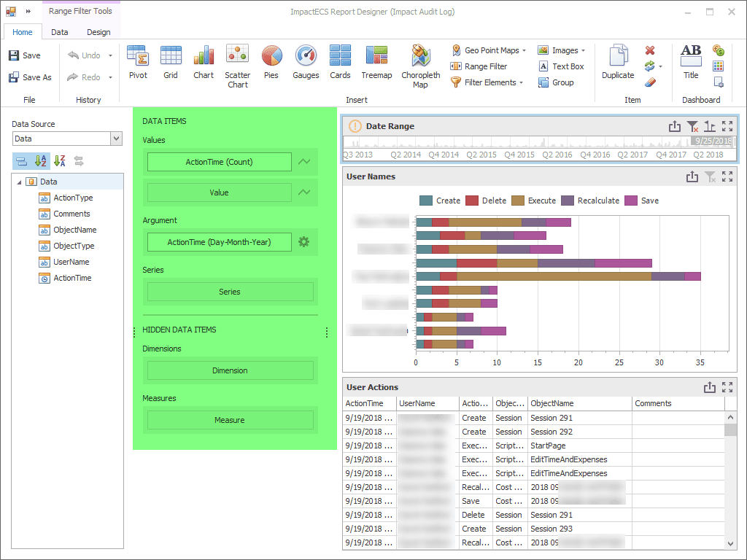Open the Redo history dropdown arrow
Viewport: 747px width, 560px height.
(111, 77)
